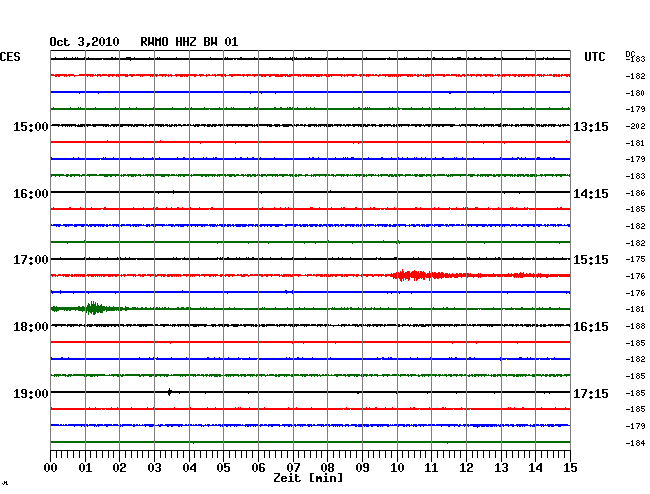The image size is (650, 494).
Task: Click the 14:15 UTC time label
Action: click(591, 194)
